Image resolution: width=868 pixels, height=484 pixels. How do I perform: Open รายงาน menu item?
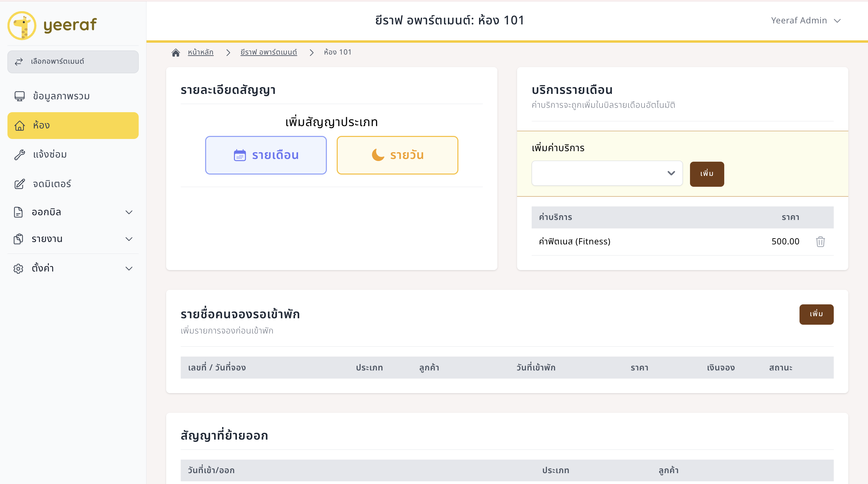[x=73, y=239]
